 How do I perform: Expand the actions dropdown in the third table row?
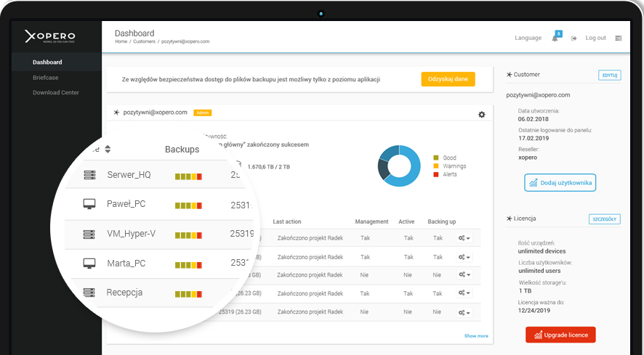[464, 275]
